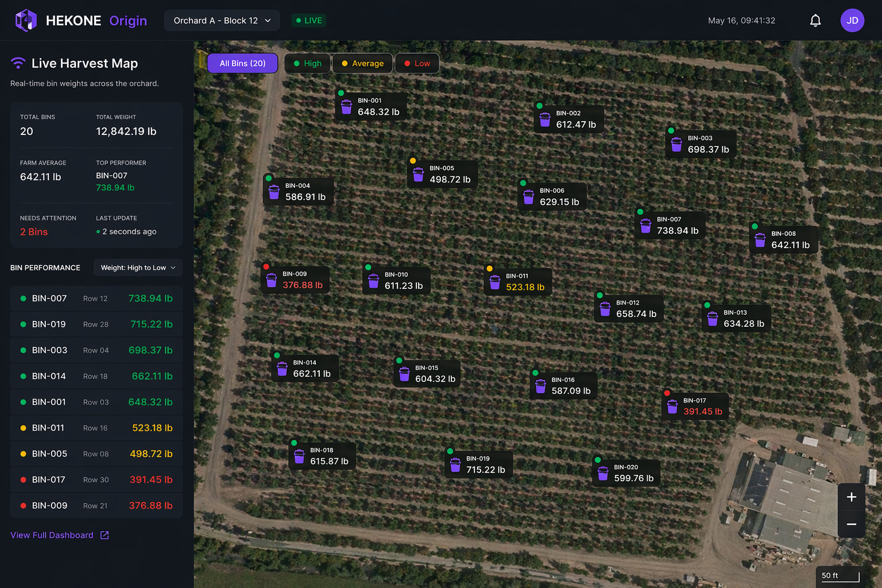This screenshot has height=588, width=882.
Task: Open the Orchard A - Block 12 selector
Action: [222, 21]
